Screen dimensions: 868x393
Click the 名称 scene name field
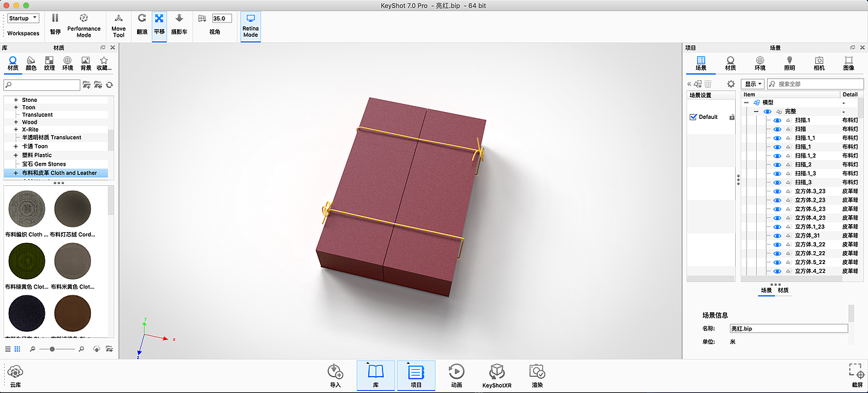[788, 329]
